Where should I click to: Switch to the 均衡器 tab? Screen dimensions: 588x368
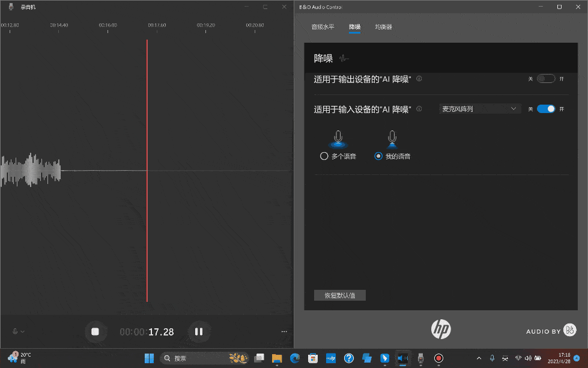383,27
